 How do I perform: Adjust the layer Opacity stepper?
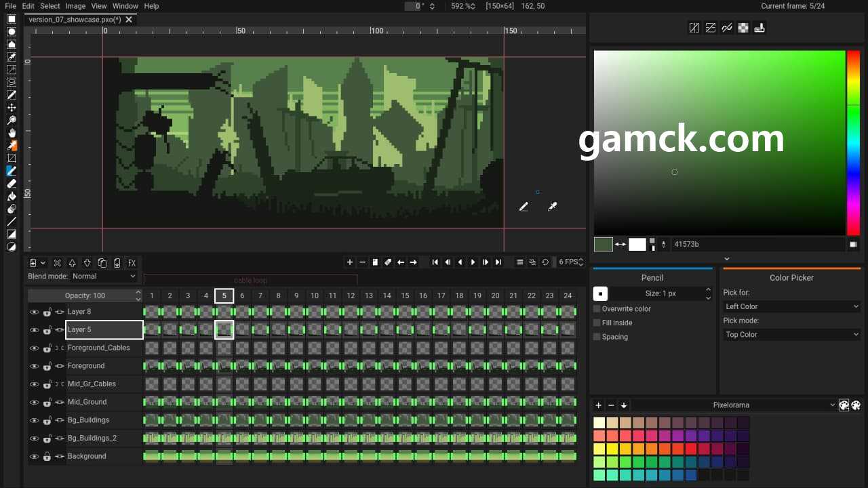[x=138, y=296]
